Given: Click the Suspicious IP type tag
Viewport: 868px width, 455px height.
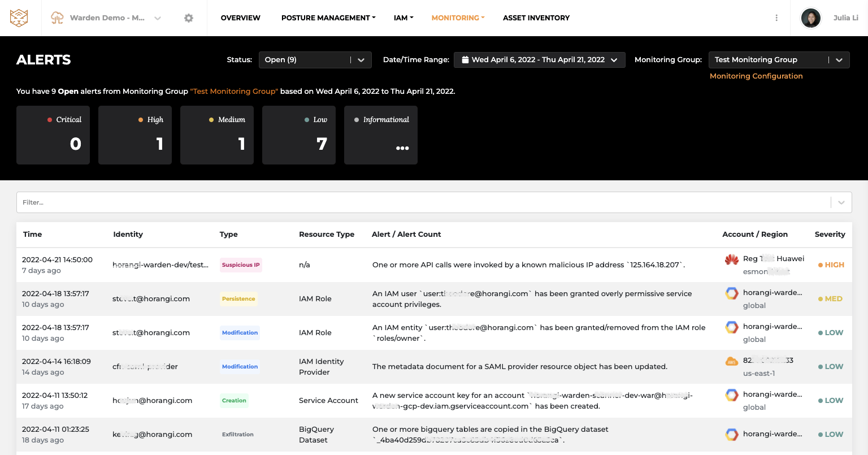Looking at the screenshot, I should pyautogui.click(x=241, y=265).
